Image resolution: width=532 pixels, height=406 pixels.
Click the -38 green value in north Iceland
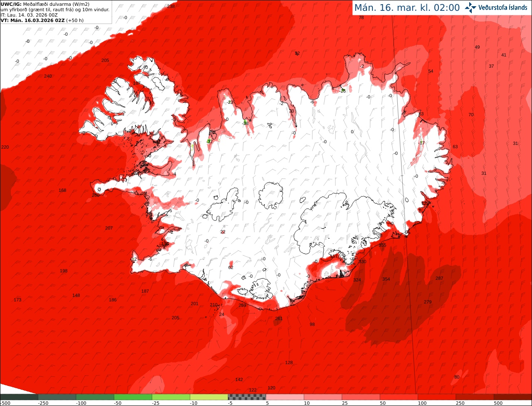(x=245, y=123)
